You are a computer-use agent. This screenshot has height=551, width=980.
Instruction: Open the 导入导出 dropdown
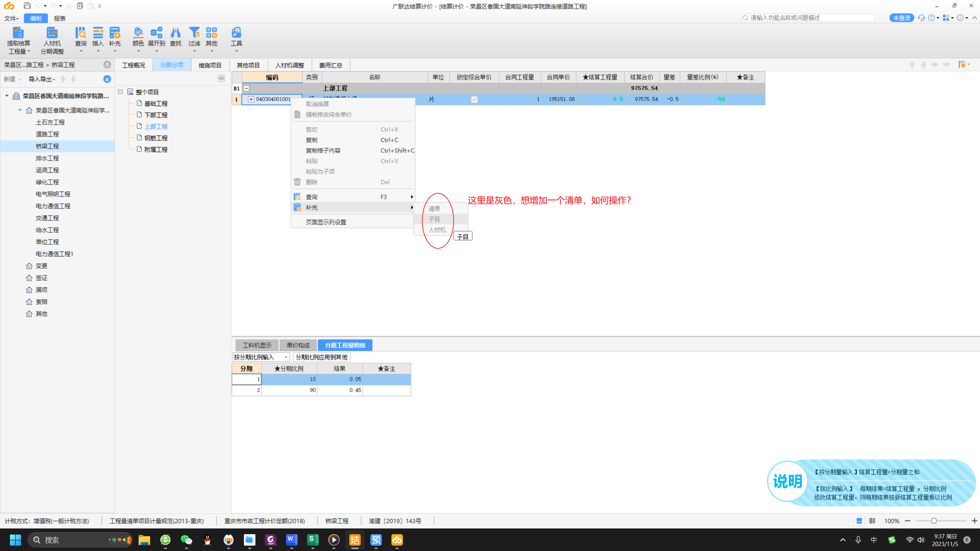click(42, 79)
